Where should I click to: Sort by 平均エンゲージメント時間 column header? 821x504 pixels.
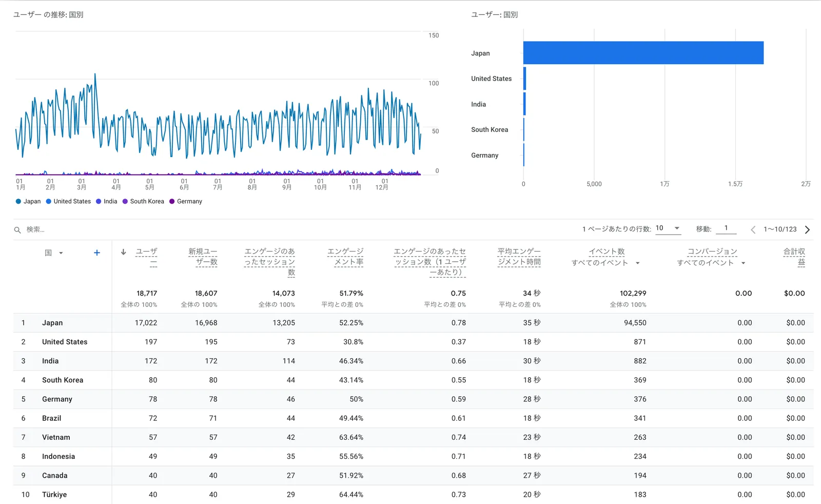(x=519, y=257)
